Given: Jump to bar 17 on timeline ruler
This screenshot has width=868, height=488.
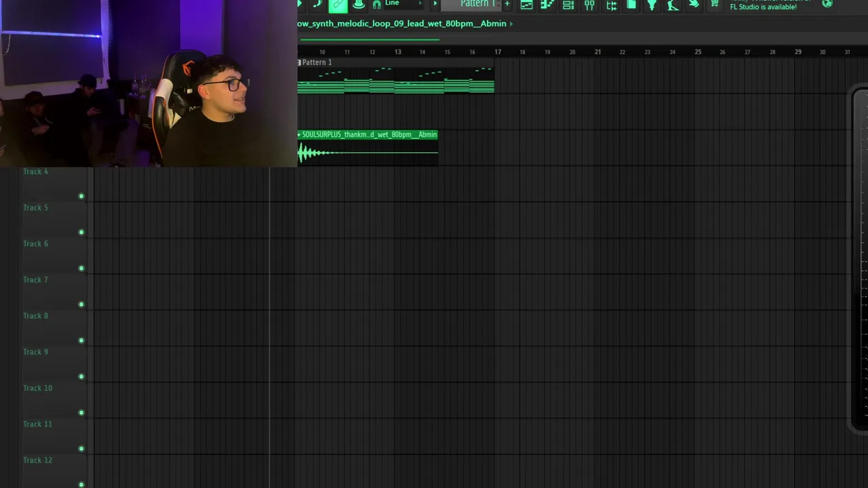Looking at the screenshot, I should [498, 52].
